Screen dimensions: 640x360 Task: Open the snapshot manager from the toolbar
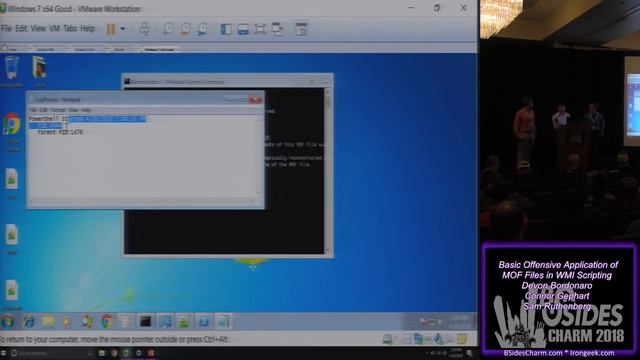202,29
